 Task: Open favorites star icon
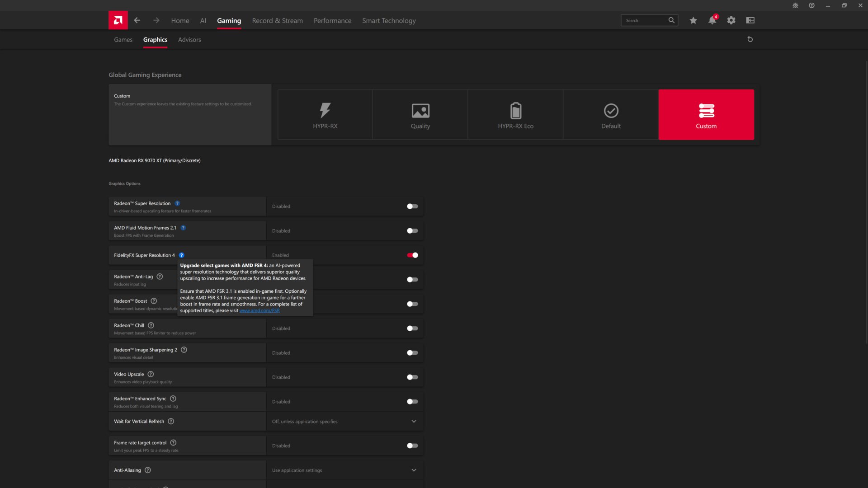[x=693, y=20]
